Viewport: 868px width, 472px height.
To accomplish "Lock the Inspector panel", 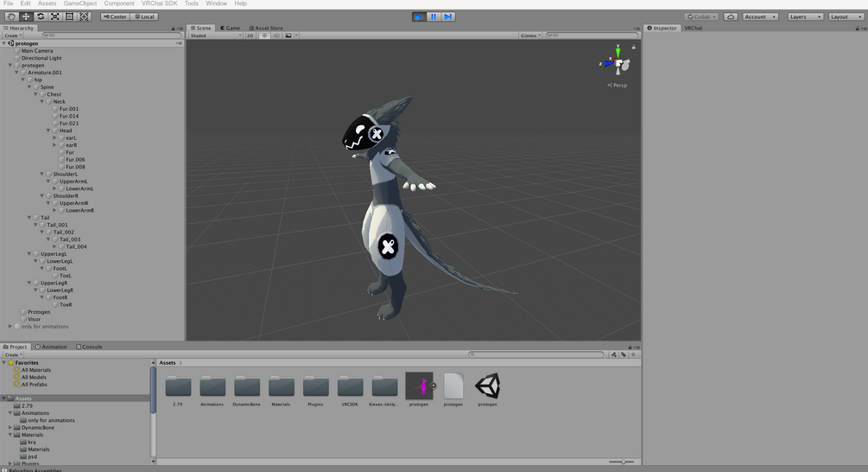I will [857, 29].
